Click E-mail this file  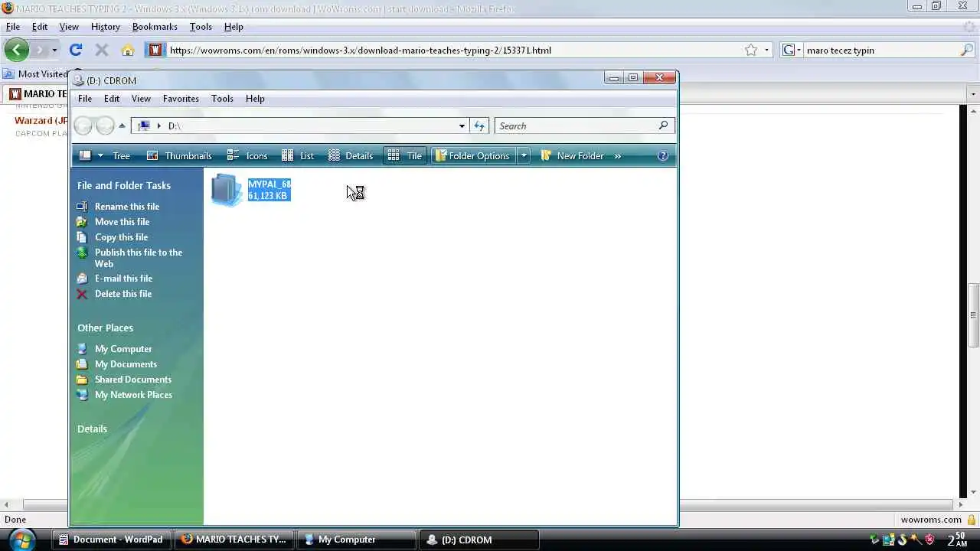point(123,279)
